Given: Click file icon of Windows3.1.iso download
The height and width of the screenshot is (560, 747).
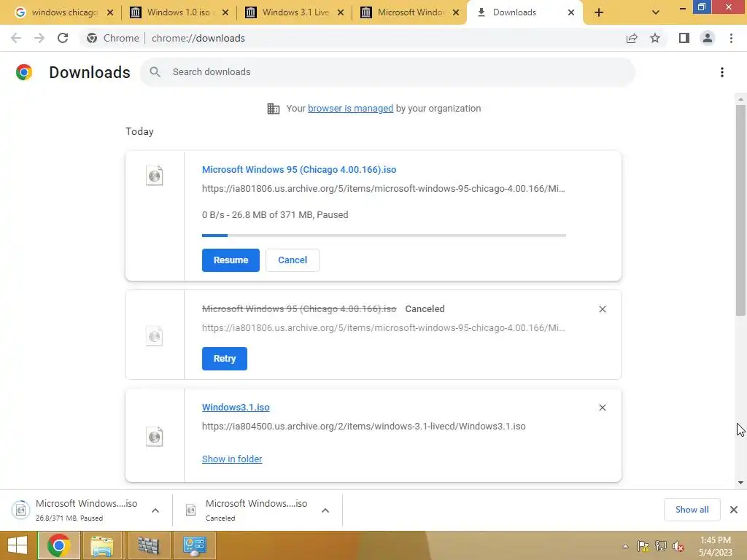Looking at the screenshot, I should pos(155,436).
